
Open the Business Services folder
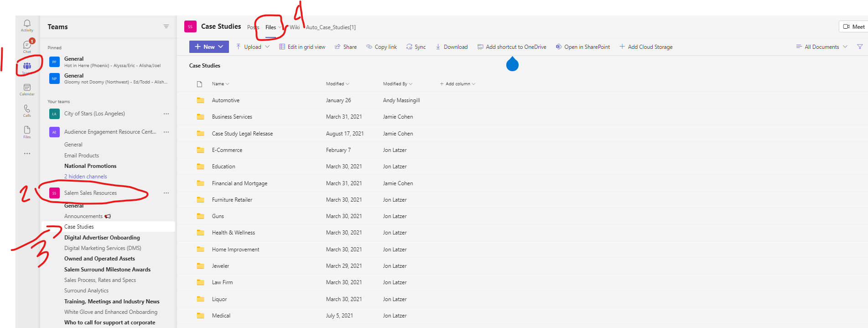tap(232, 117)
